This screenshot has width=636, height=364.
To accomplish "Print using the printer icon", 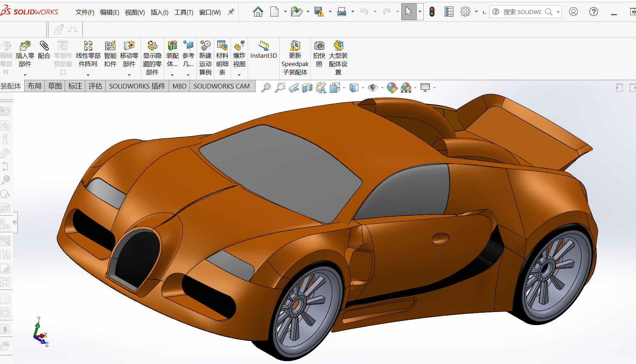I will click(342, 12).
